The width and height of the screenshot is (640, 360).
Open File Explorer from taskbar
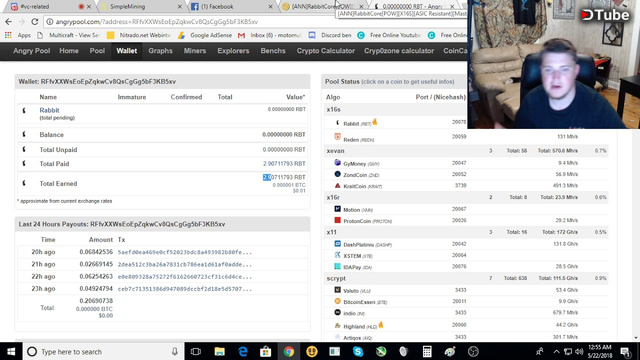tap(219, 351)
